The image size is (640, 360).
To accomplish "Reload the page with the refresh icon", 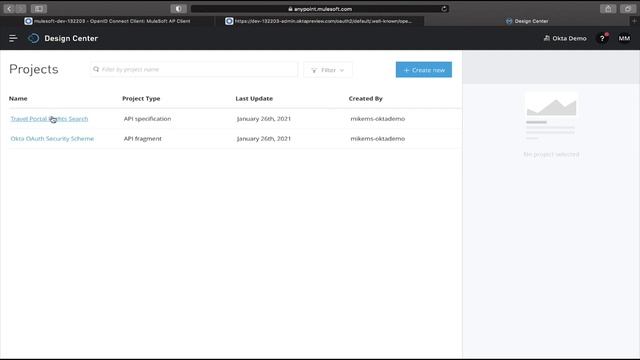I will click(444, 9).
